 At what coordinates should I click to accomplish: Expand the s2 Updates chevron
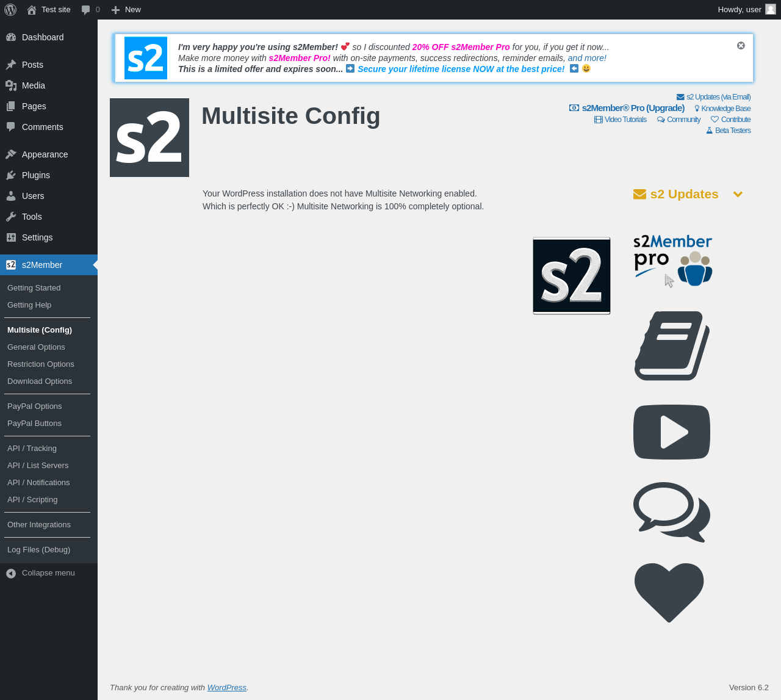738,194
